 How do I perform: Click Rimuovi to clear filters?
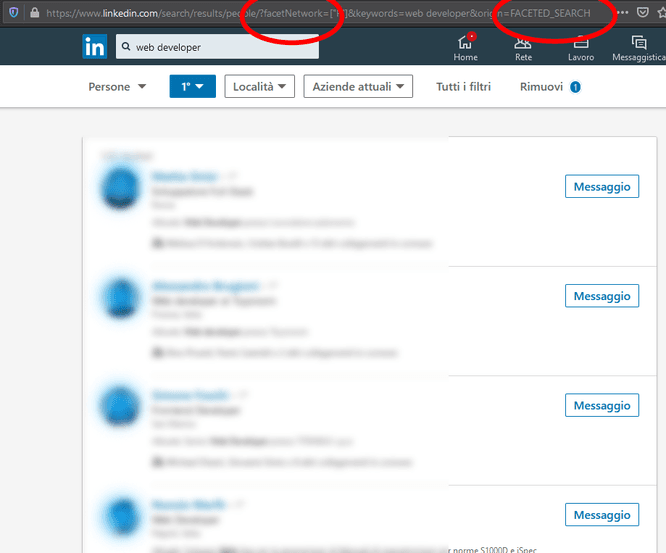click(550, 87)
